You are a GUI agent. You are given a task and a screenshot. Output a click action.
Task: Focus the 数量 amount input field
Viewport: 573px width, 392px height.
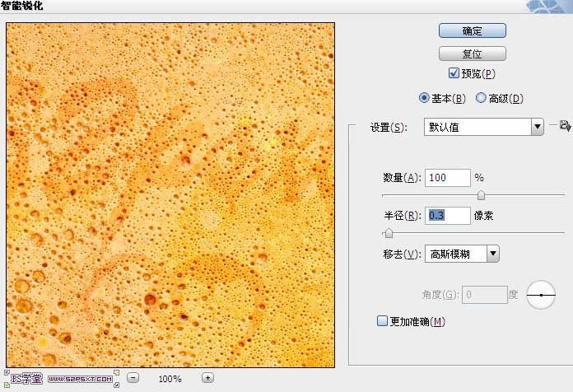tap(448, 178)
